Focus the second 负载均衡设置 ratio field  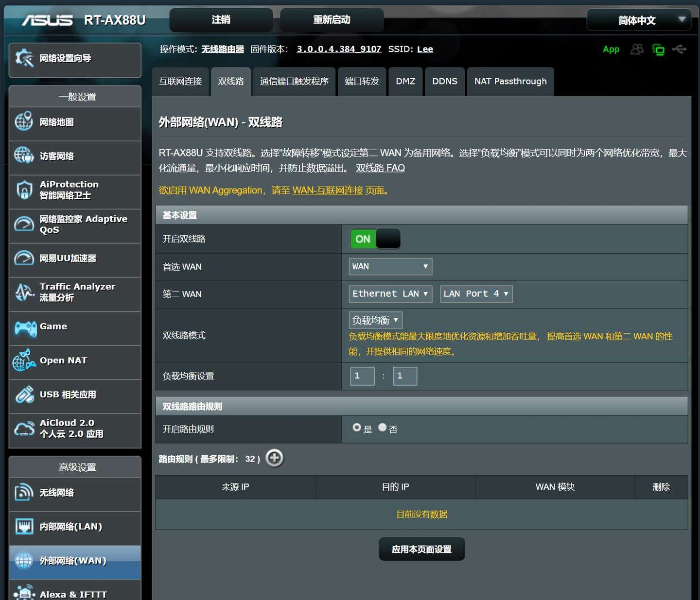pyautogui.click(x=404, y=376)
